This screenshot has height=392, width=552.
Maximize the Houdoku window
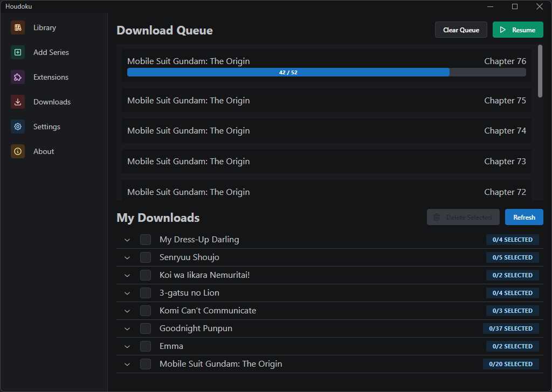pyautogui.click(x=515, y=6)
